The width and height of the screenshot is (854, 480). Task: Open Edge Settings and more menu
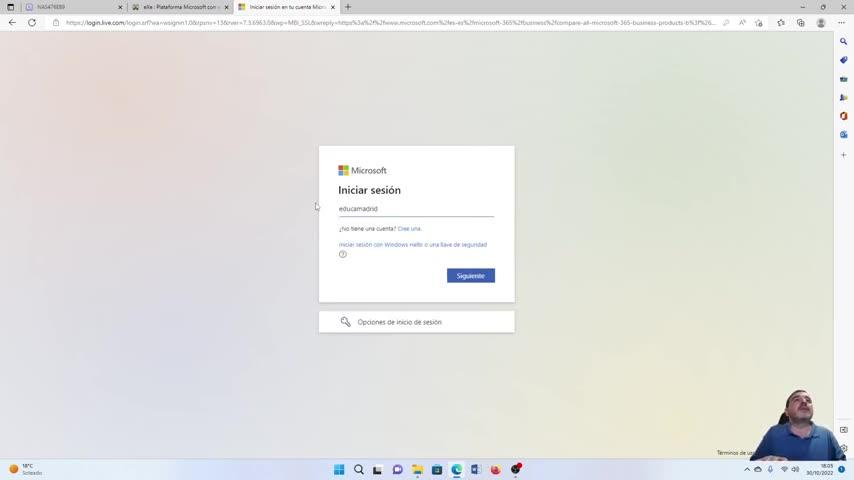(841, 23)
